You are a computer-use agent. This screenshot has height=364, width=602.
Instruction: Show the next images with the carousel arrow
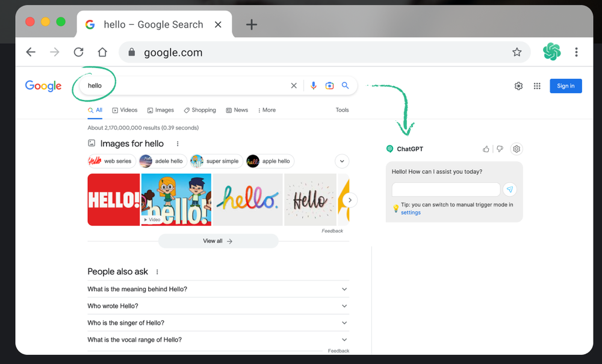coord(350,200)
